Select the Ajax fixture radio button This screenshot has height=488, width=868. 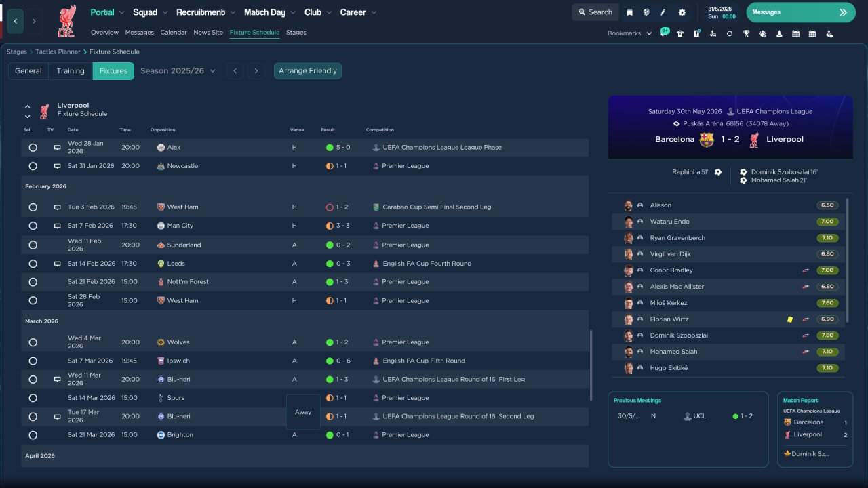[33, 147]
